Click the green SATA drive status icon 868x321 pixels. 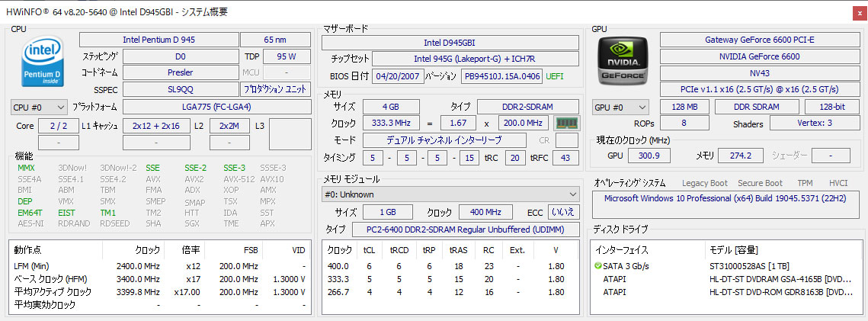pos(598,266)
